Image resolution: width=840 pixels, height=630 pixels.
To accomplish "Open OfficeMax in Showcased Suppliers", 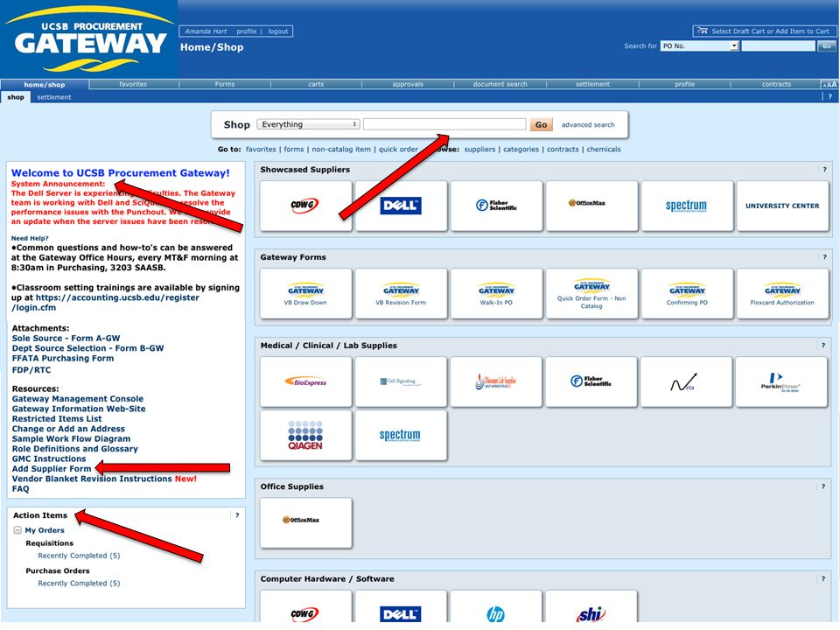I will tap(592, 206).
